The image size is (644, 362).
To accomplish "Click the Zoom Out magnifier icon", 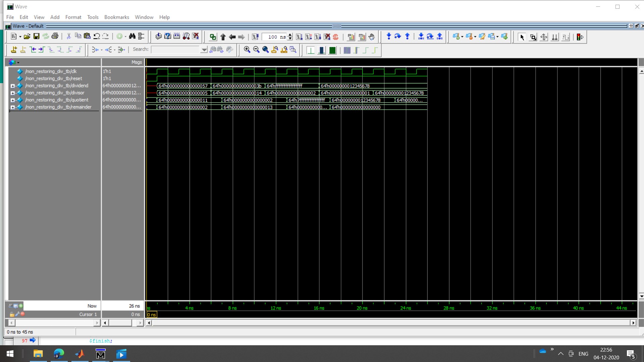I will tap(256, 50).
